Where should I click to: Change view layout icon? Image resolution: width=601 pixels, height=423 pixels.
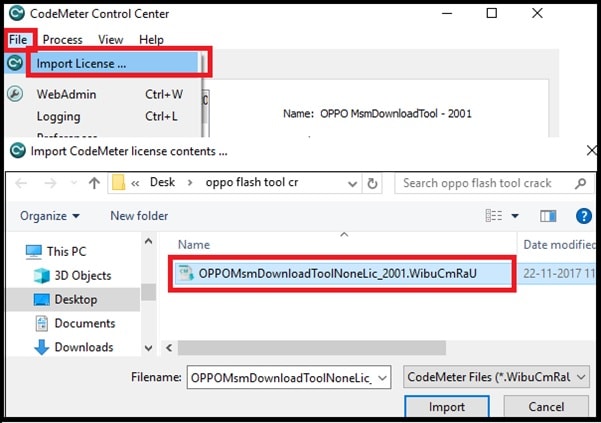[x=494, y=216]
